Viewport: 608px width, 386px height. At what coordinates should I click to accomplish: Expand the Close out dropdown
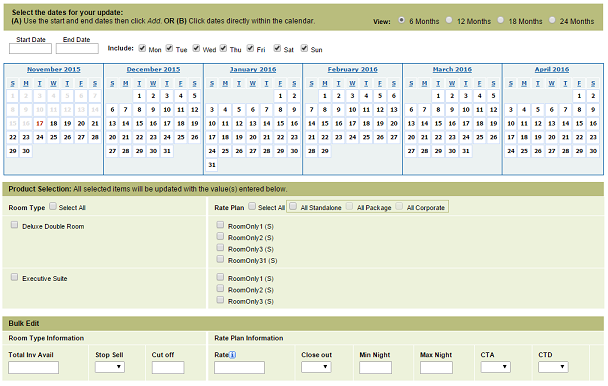316,367
